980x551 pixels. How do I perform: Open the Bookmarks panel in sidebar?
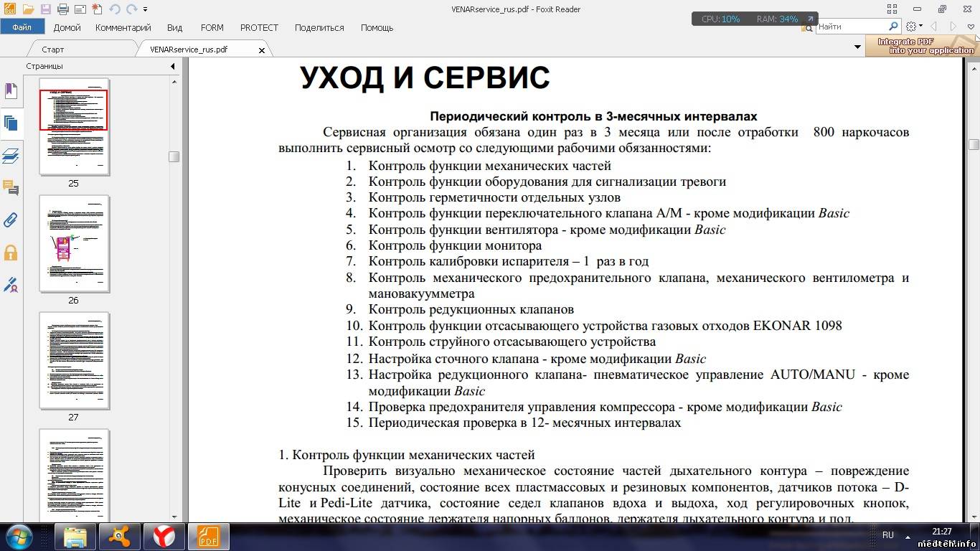pos(11,91)
